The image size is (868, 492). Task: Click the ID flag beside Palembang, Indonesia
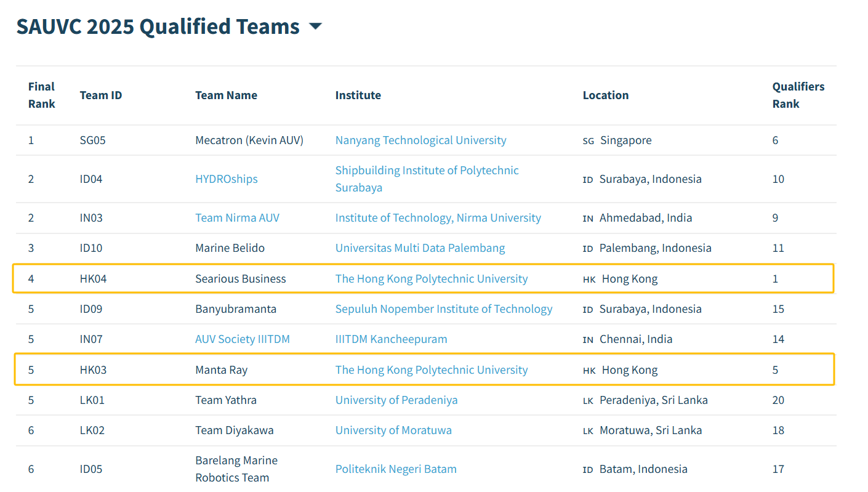point(588,248)
